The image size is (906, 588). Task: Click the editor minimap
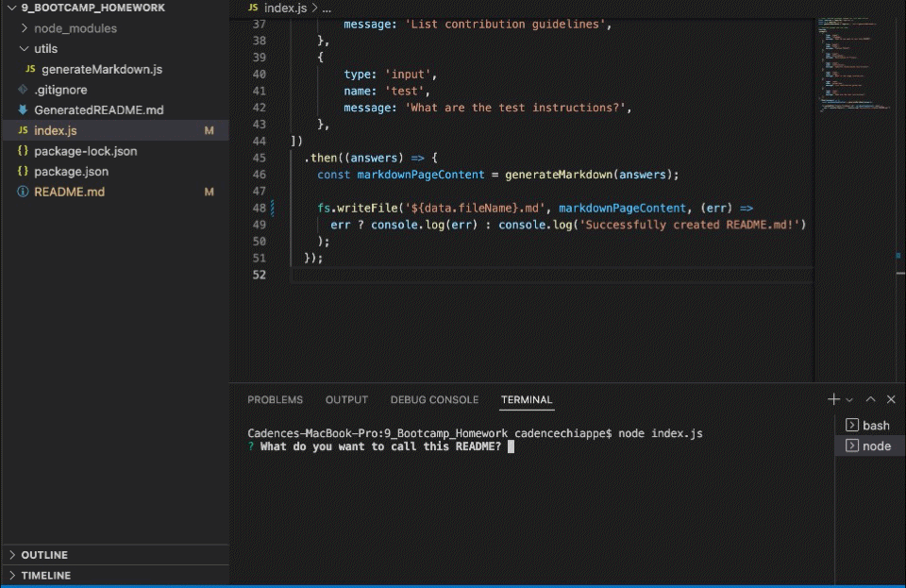tap(854, 63)
